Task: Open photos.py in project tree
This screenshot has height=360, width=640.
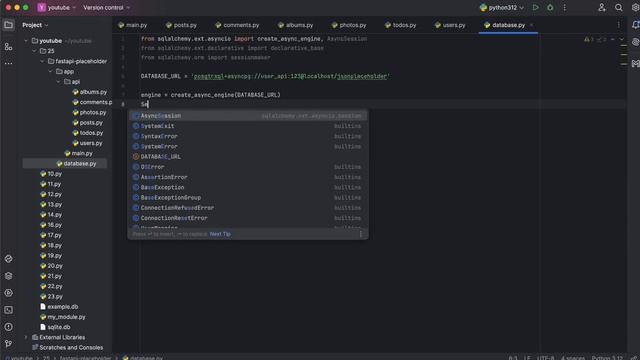Action: pos(89,112)
